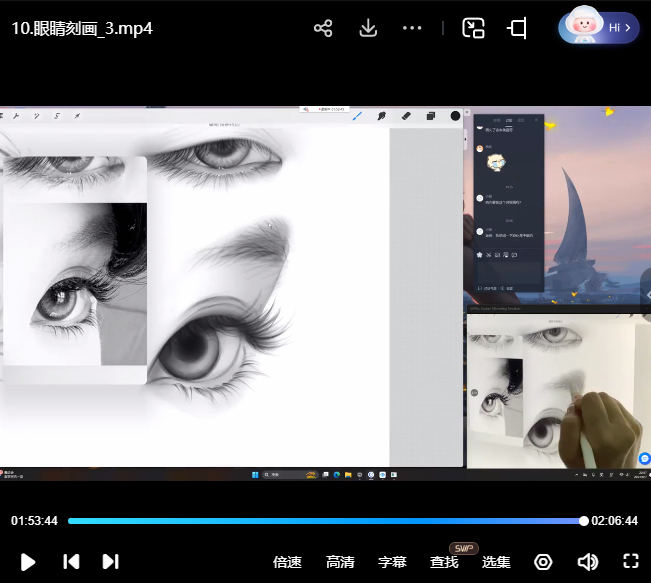Screen dimensions: 651x583
Task: Skip to the next video
Action: [x=111, y=561]
